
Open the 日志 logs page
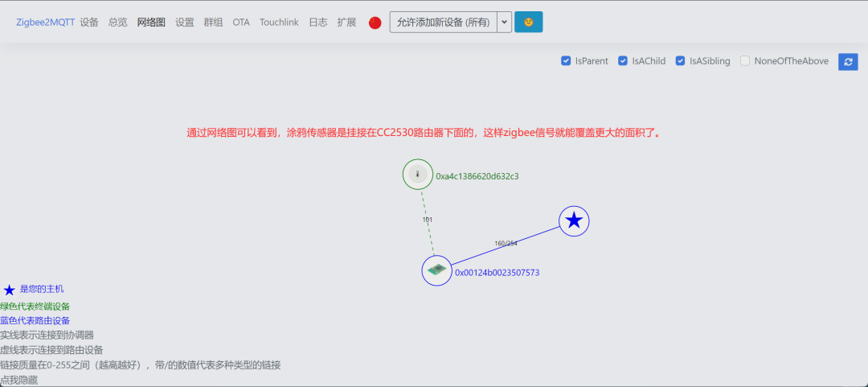[317, 23]
